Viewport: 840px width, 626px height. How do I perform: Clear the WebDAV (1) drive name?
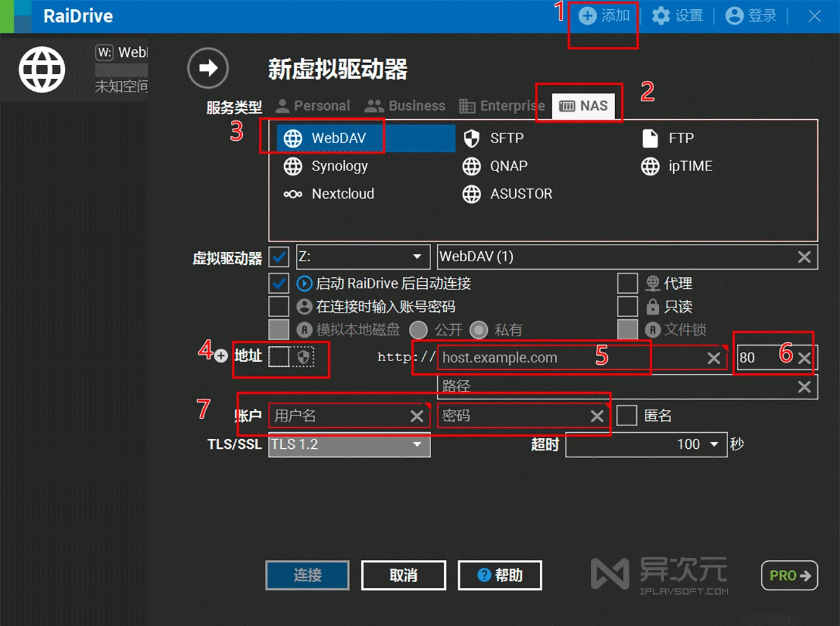(804, 257)
